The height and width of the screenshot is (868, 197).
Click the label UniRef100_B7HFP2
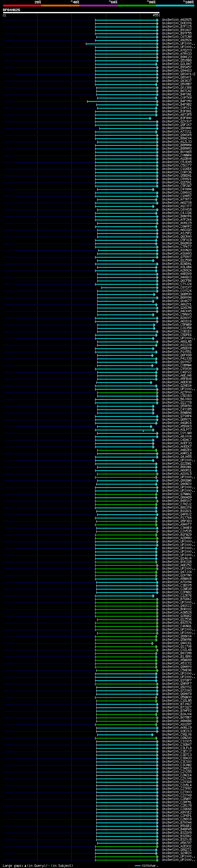click(177, 711)
